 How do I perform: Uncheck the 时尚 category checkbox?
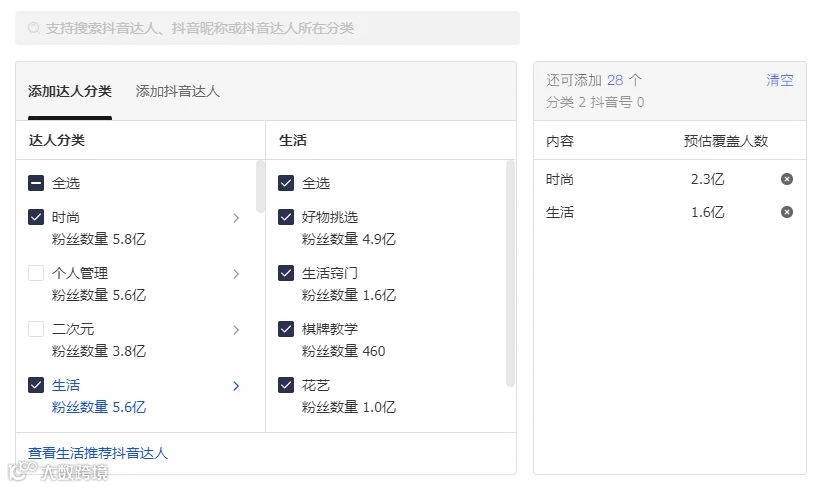[36, 217]
